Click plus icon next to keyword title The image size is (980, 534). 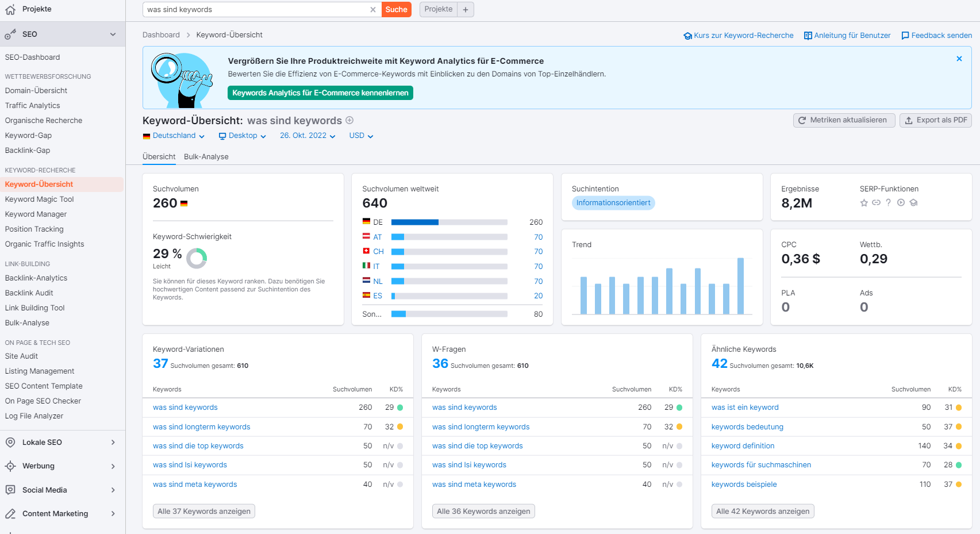pyautogui.click(x=349, y=120)
